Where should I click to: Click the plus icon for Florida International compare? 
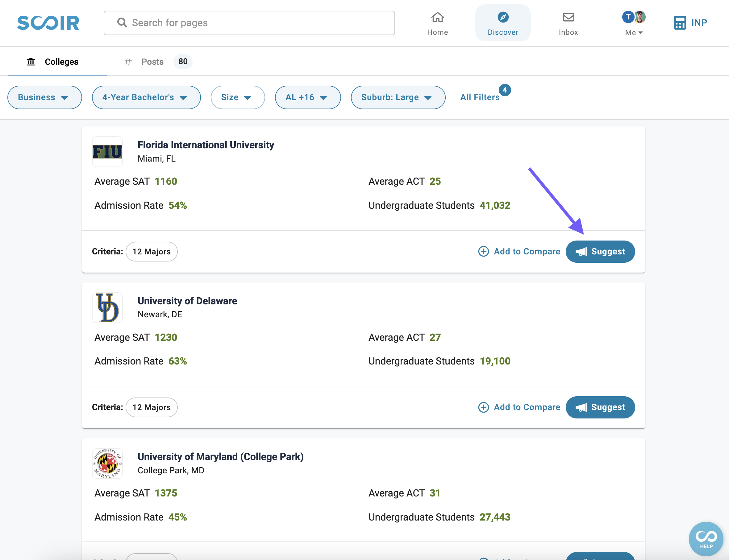click(483, 251)
